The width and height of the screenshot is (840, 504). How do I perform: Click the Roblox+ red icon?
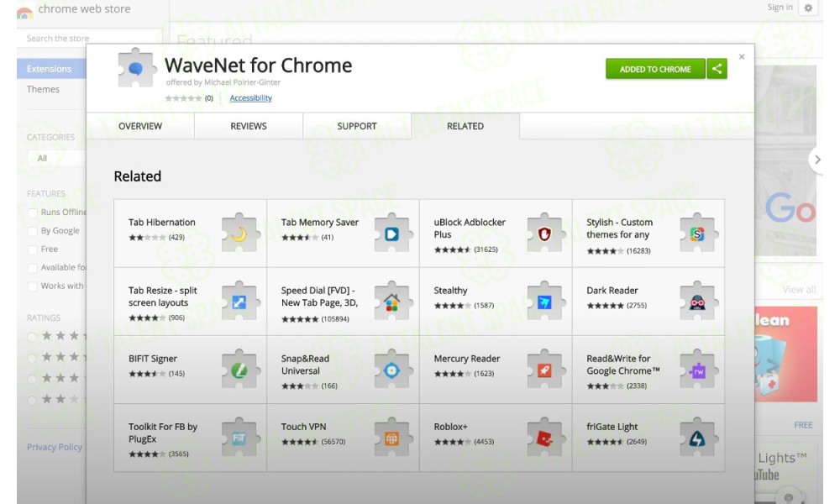pyautogui.click(x=545, y=437)
